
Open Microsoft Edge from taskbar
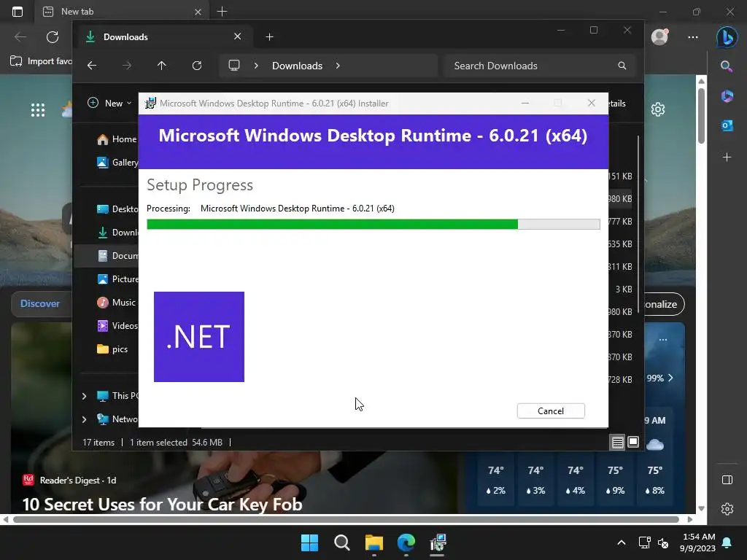pyautogui.click(x=406, y=542)
